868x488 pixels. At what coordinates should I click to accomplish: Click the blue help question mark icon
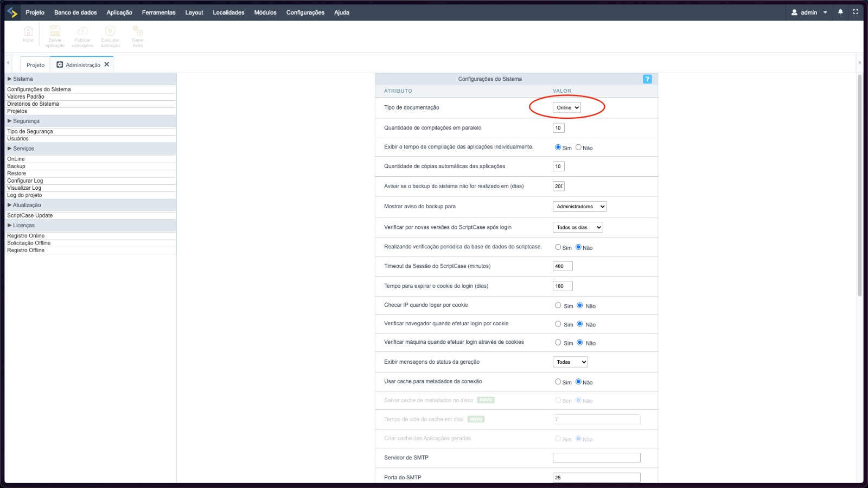[647, 79]
